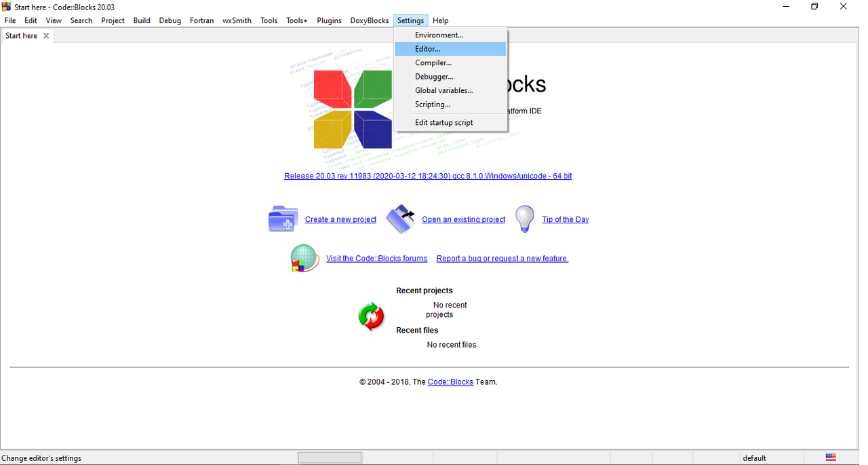This screenshot has height=465, width=868.
Task: Click the lightbulb tip icon
Action: [x=525, y=219]
